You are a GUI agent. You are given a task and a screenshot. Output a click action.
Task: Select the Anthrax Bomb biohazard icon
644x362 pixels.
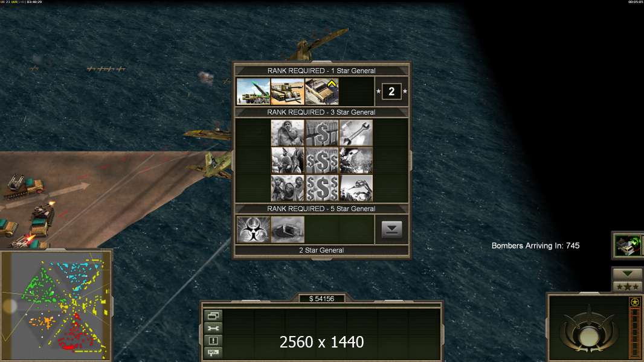253,230
